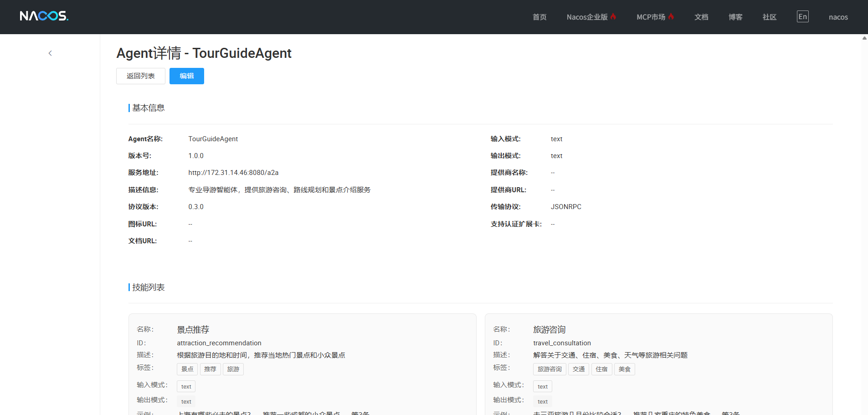Image resolution: width=868 pixels, height=415 pixels.
Task: Switch language with the En icon
Action: [x=802, y=16]
